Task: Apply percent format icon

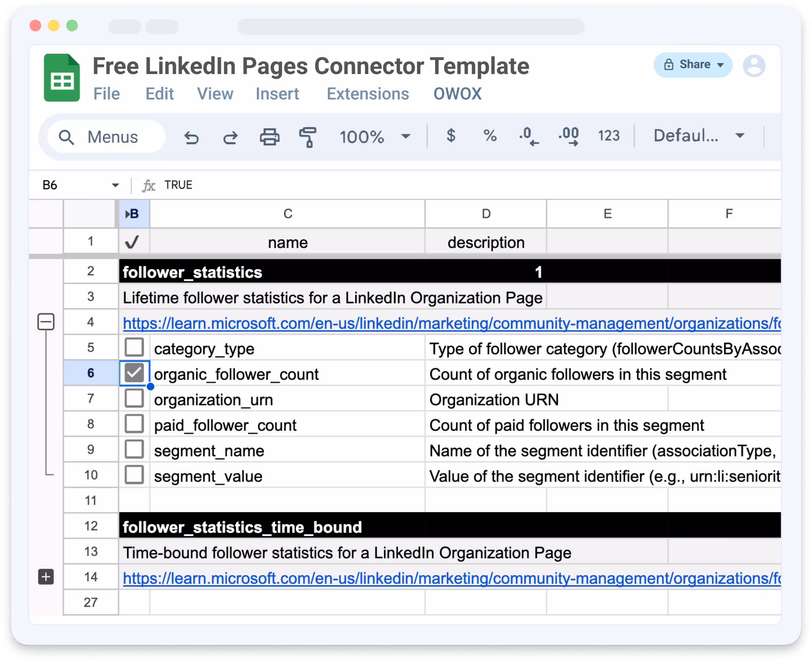Action: click(490, 136)
